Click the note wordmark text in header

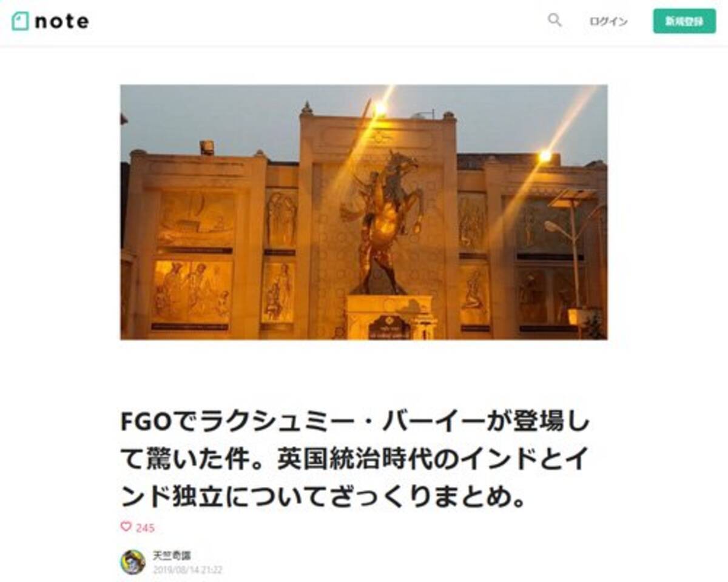point(62,21)
